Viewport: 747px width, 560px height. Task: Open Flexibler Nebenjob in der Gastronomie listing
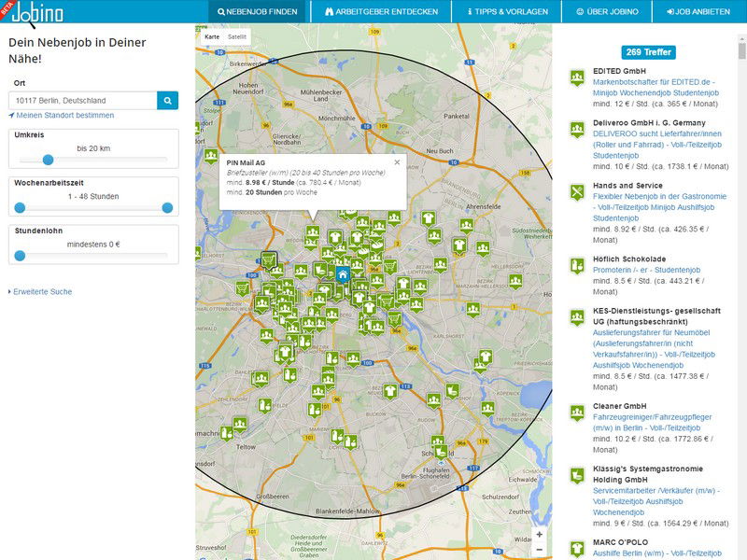coord(660,207)
